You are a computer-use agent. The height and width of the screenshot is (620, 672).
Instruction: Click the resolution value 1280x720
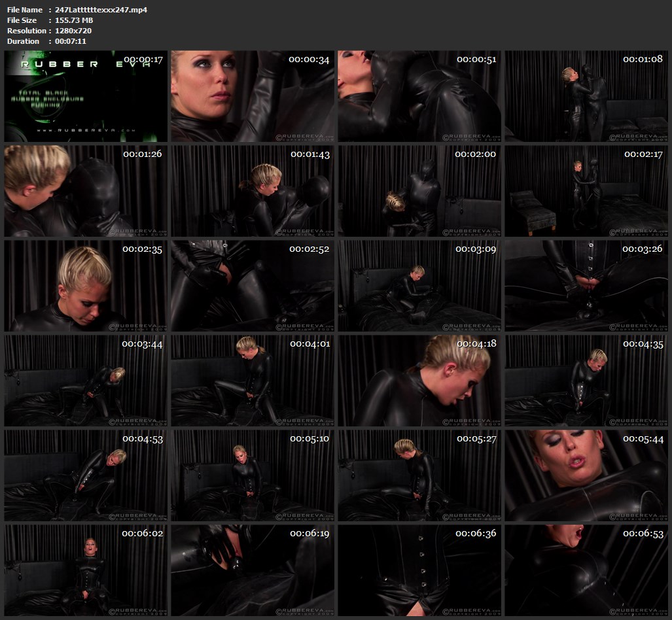click(x=73, y=31)
